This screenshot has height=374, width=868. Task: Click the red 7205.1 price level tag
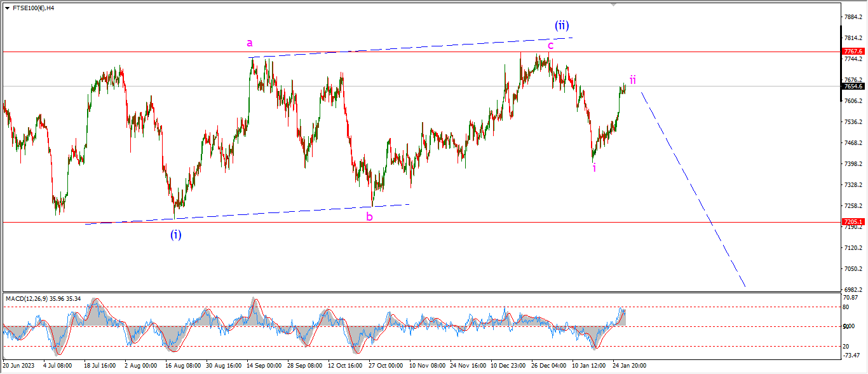point(853,222)
